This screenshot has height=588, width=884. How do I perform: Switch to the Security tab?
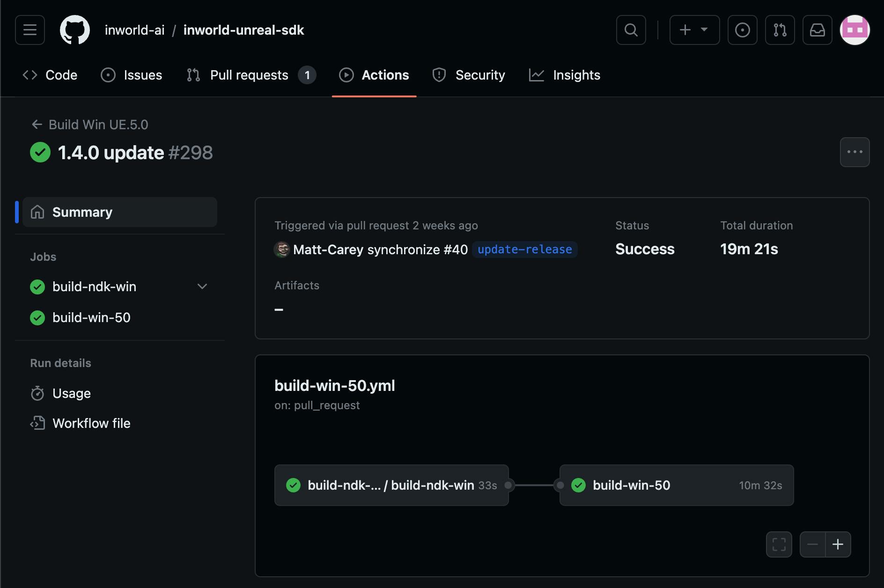tap(469, 75)
